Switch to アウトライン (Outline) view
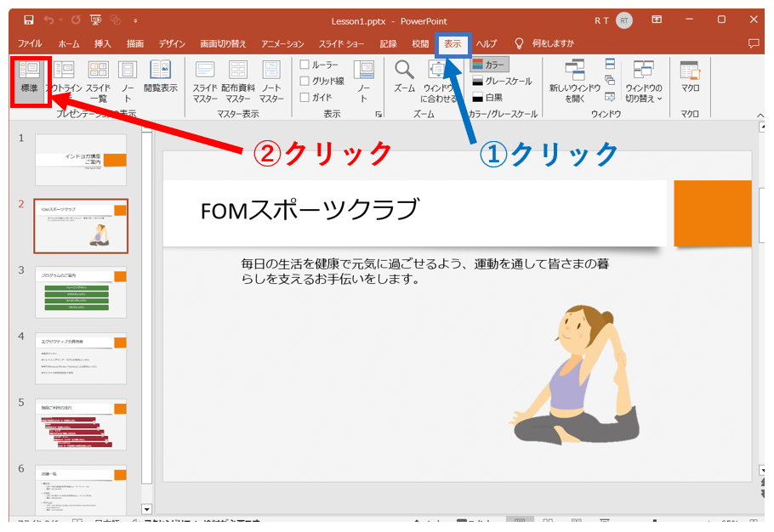 (64, 82)
